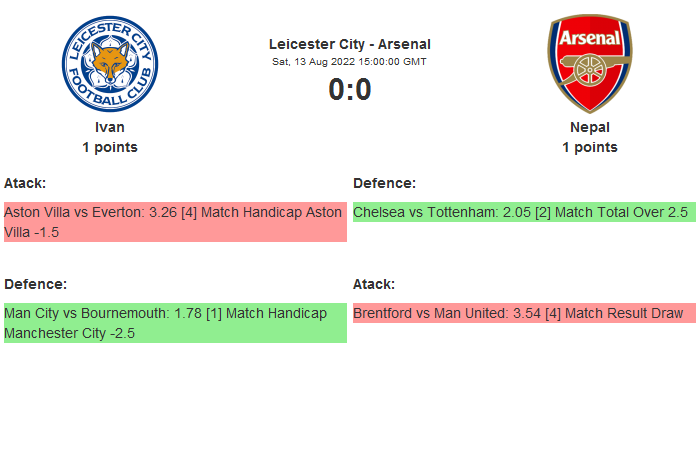Open the red Brentford vs Man United bet
The height and width of the screenshot is (460, 700).
(522, 313)
